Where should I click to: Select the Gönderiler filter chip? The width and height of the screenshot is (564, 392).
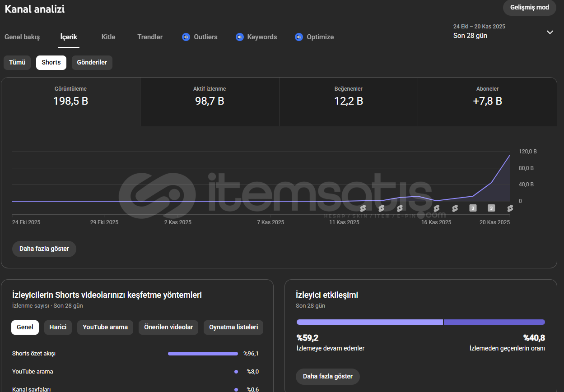(x=92, y=63)
